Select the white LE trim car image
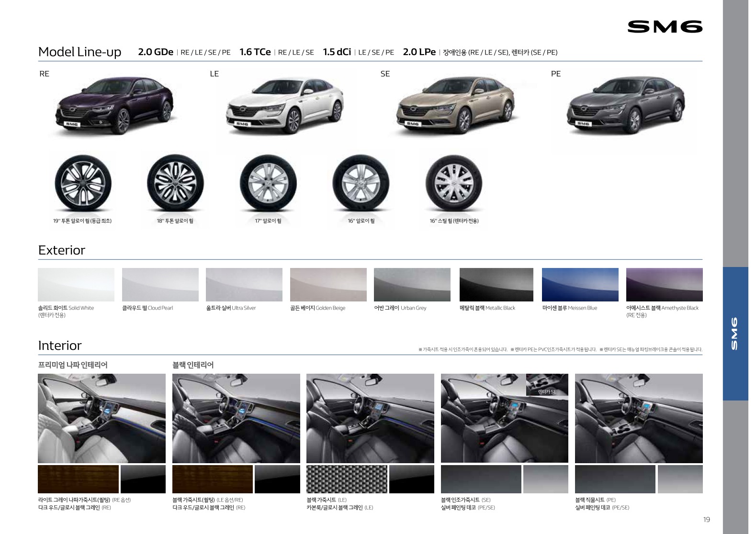This screenshot has width=756, height=534. coord(284,105)
